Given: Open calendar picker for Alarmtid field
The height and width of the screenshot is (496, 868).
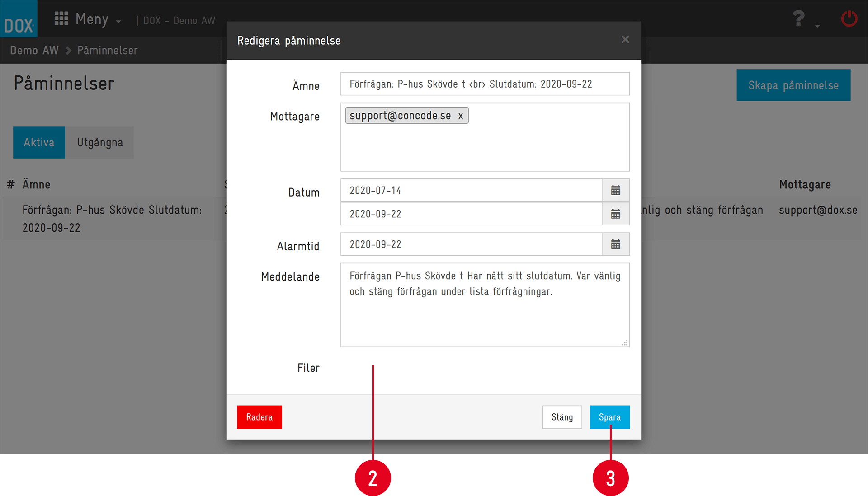Looking at the screenshot, I should [x=616, y=244].
